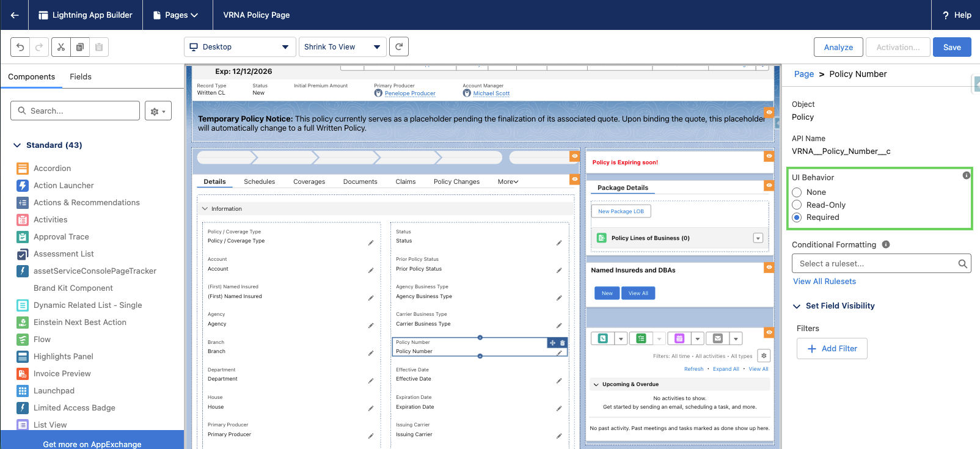Select the Flow component icon
This screenshot has width=980, height=449.
click(23, 340)
